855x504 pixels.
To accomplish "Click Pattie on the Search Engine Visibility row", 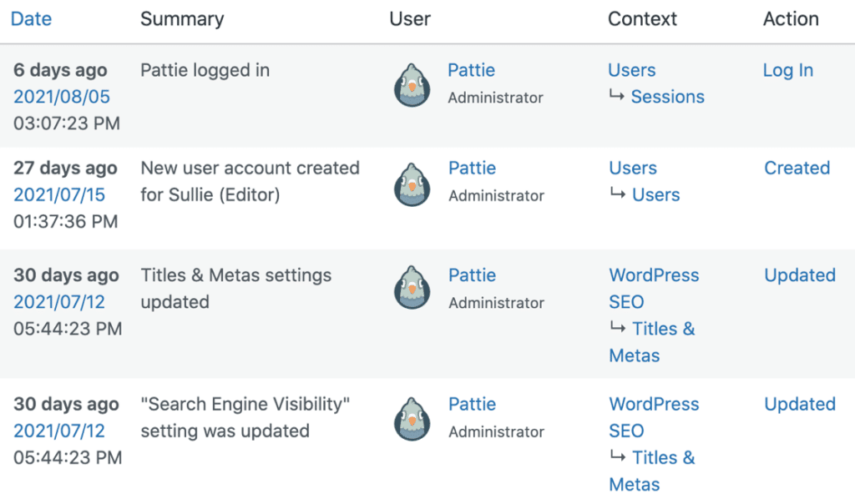I will [472, 404].
